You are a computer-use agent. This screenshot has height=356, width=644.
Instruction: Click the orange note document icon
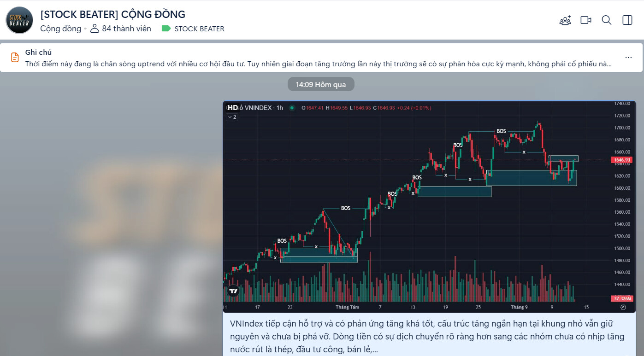coord(15,58)
